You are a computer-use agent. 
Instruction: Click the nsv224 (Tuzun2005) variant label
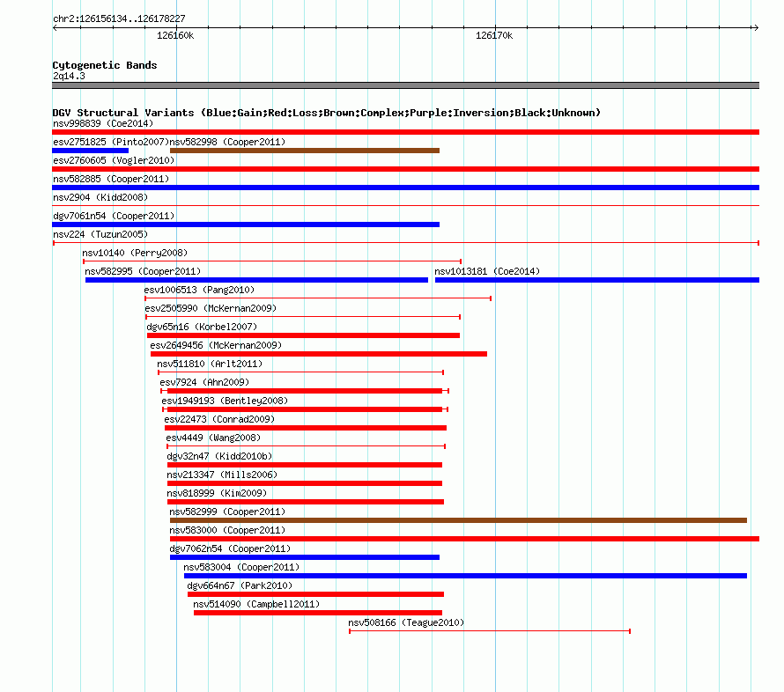click(x=100, y=234)
